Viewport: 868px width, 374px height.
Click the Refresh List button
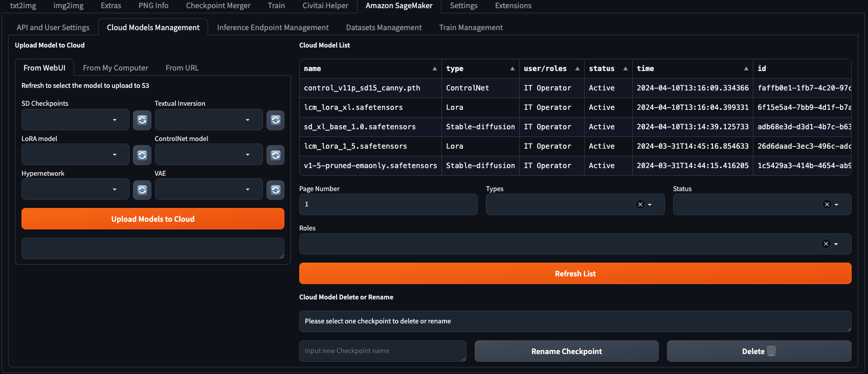575,273
